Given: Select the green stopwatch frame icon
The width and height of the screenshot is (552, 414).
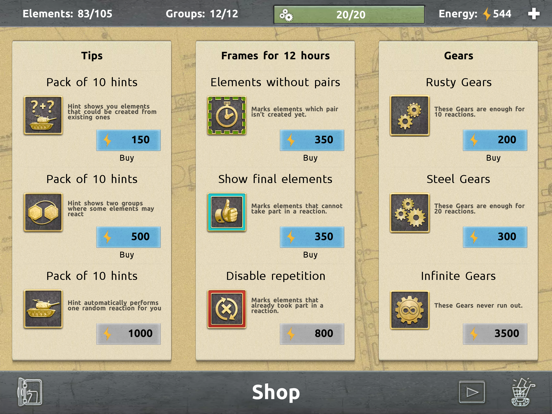Looking at the screenshot, I should click(x=227, y=116).
